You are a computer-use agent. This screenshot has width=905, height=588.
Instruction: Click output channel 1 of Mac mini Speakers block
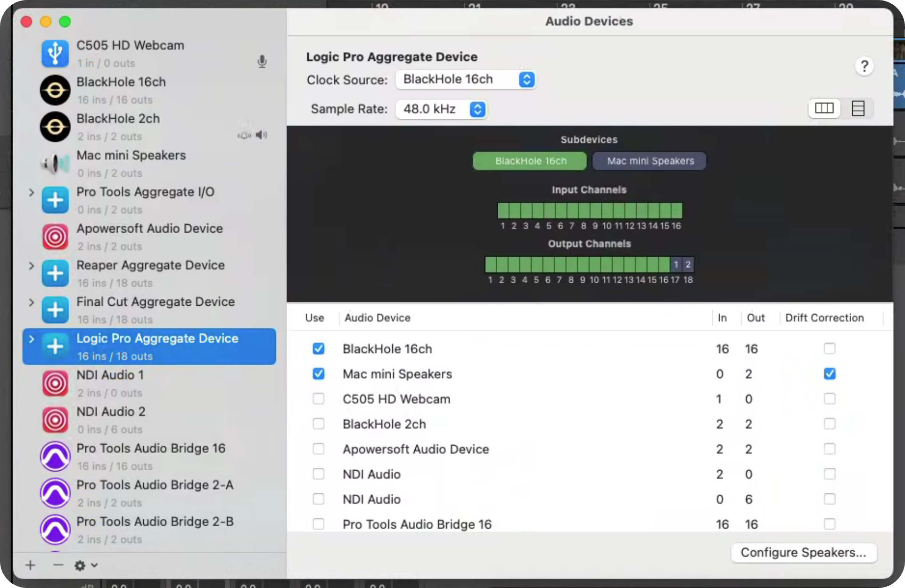(x=676, y=264)
